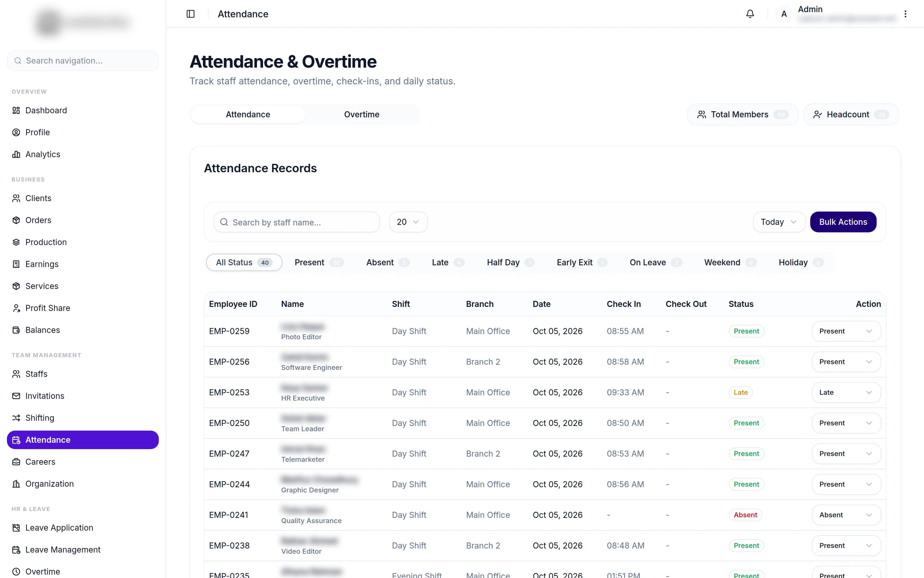Open Leave Management in sidebar
924x578 pixels.
pyautogui.click(x=83, y=550)
